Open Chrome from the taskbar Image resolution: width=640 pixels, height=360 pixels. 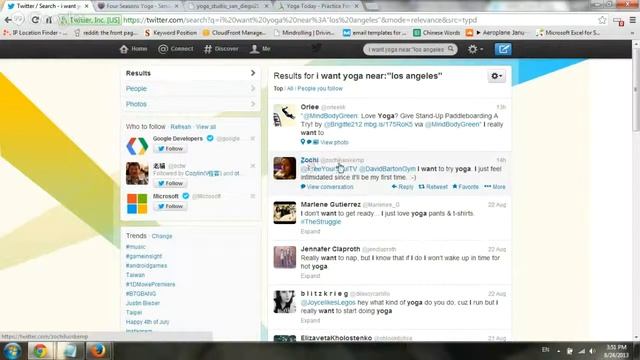pyautogui.click(x=40, y=351)
